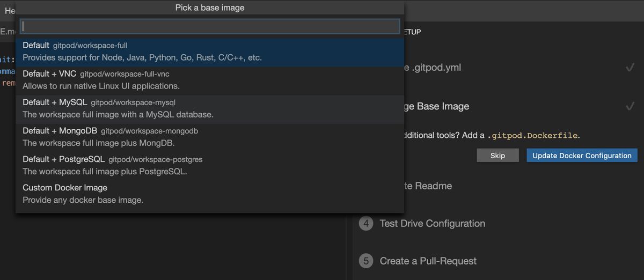Click the .gitpod.Dockerfile code text
644x280 pixels.
click(532, 136)
